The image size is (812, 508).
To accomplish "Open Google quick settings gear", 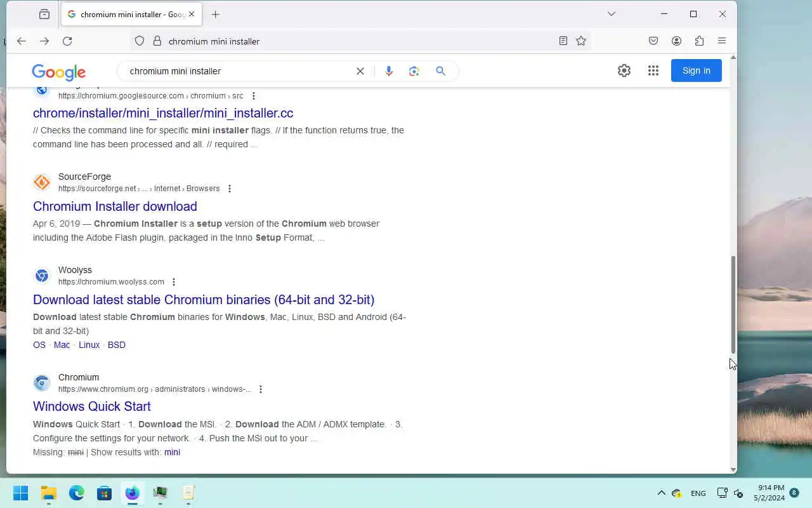I will 624,70.
